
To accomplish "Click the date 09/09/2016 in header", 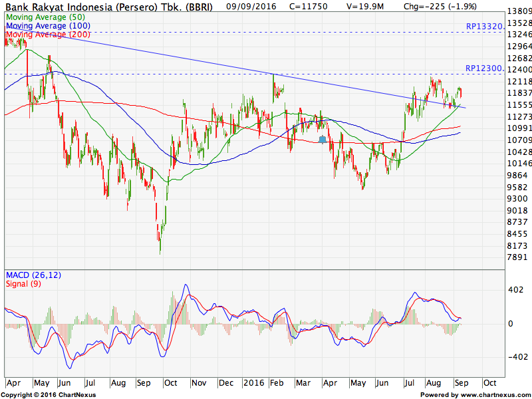I will [x=251, y=6].
